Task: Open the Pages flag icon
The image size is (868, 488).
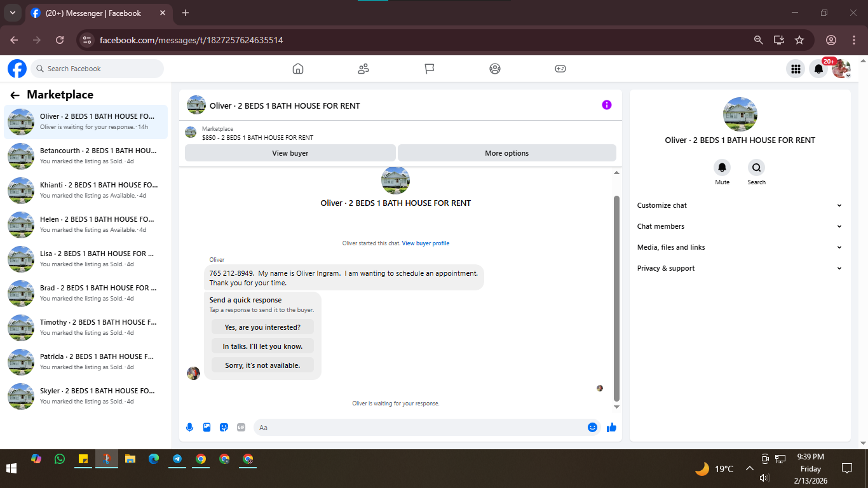Action: click(430, 69)
